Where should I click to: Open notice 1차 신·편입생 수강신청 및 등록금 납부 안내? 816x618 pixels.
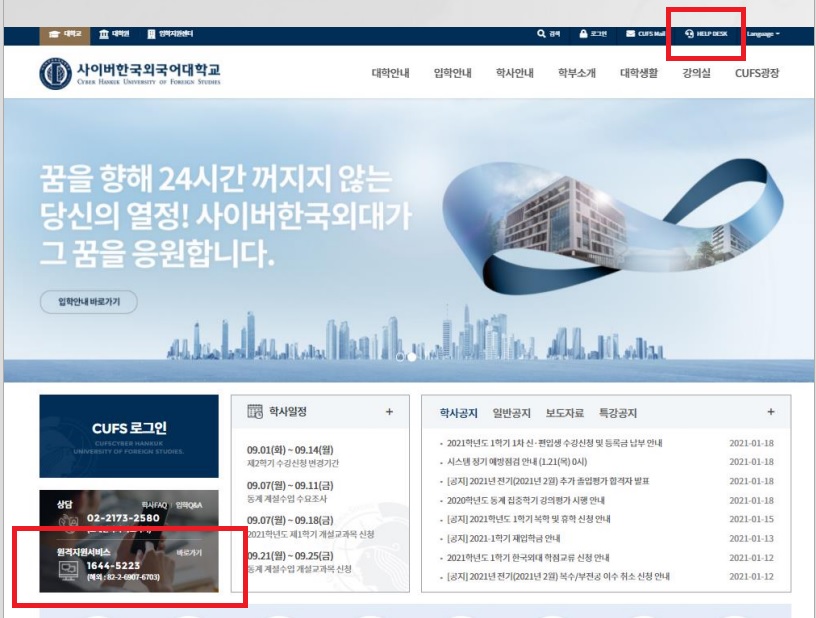[x=555, y=443]
